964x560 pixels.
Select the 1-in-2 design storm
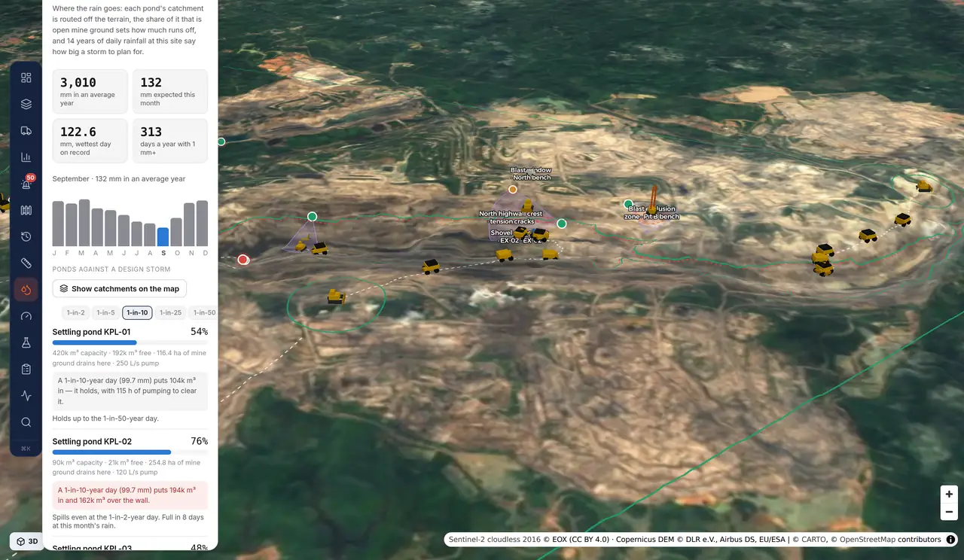click(75, 312)
